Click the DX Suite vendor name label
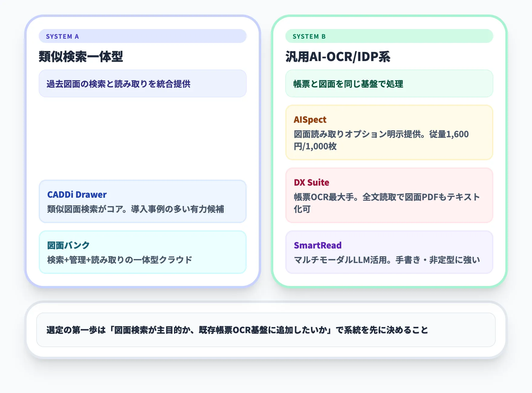Screen dimensions: 532x393 tap(311, 183)
